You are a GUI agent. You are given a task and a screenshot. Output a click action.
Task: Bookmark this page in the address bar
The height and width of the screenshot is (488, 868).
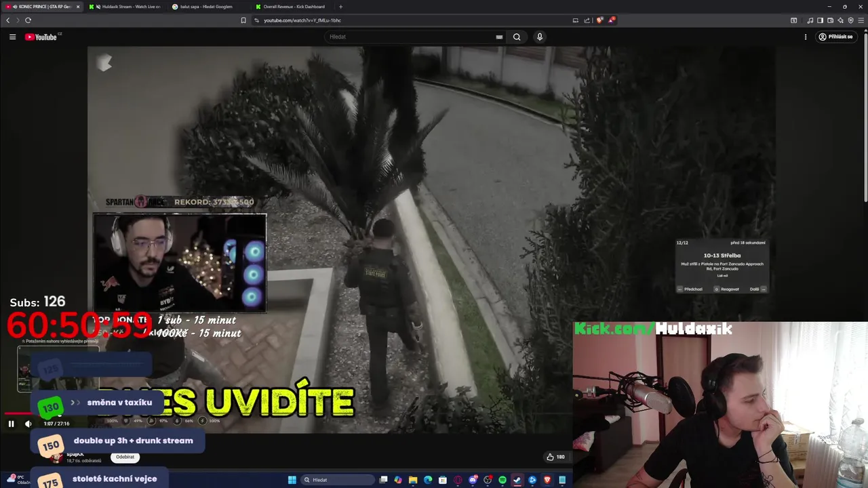[243, 20]
